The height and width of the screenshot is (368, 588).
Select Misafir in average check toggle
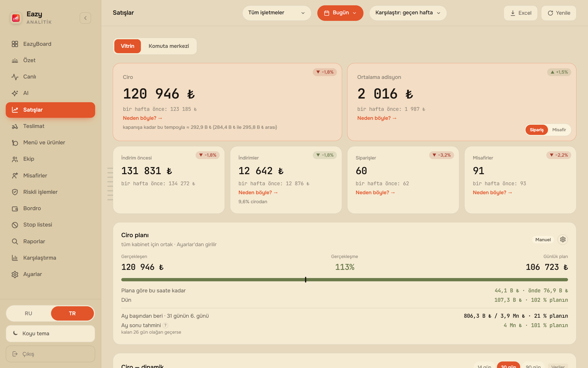[559, 130]
